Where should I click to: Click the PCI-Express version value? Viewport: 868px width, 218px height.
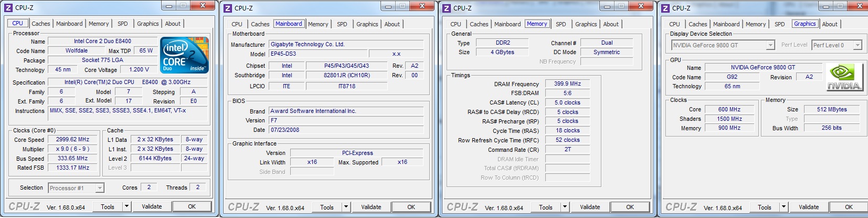357,153
